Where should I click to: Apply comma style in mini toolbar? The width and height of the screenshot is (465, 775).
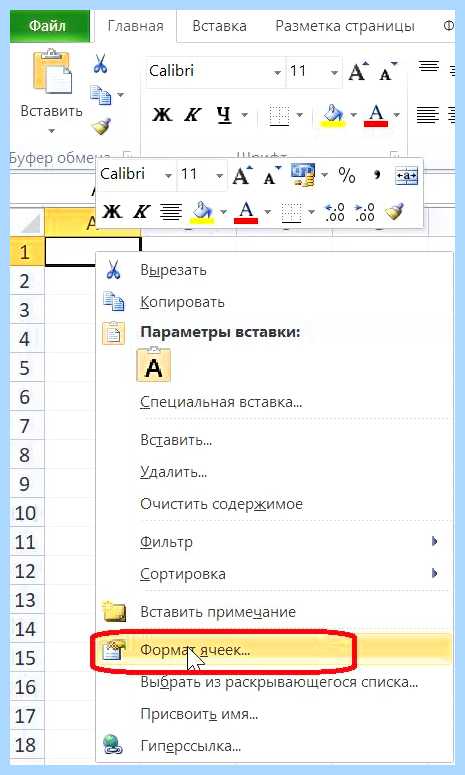tap(377, 175)
